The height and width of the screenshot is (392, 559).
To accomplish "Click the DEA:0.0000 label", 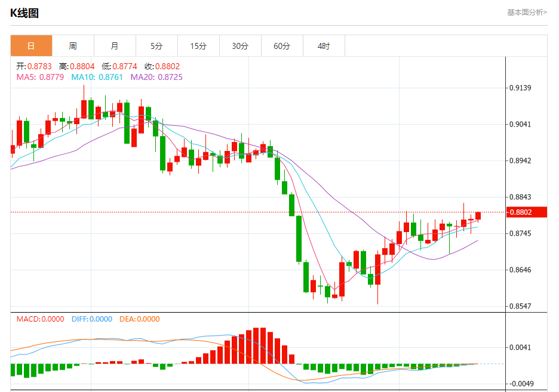I will click(139, 319).
